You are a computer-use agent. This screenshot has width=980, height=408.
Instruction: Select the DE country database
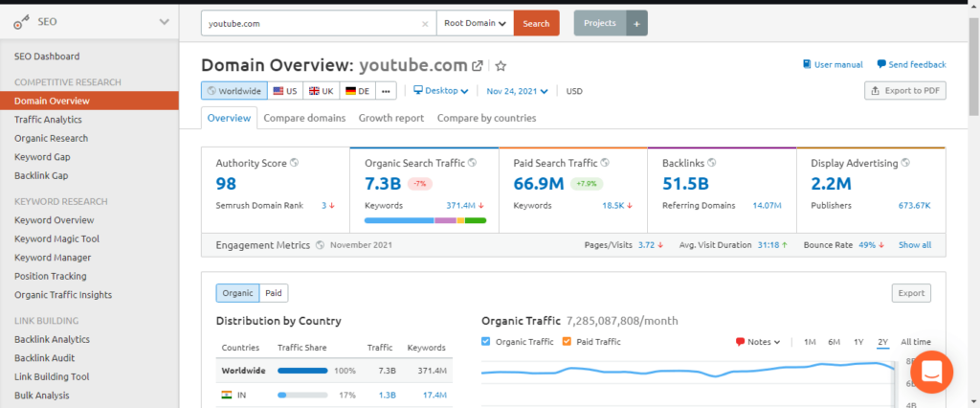[x=358, y=91]
